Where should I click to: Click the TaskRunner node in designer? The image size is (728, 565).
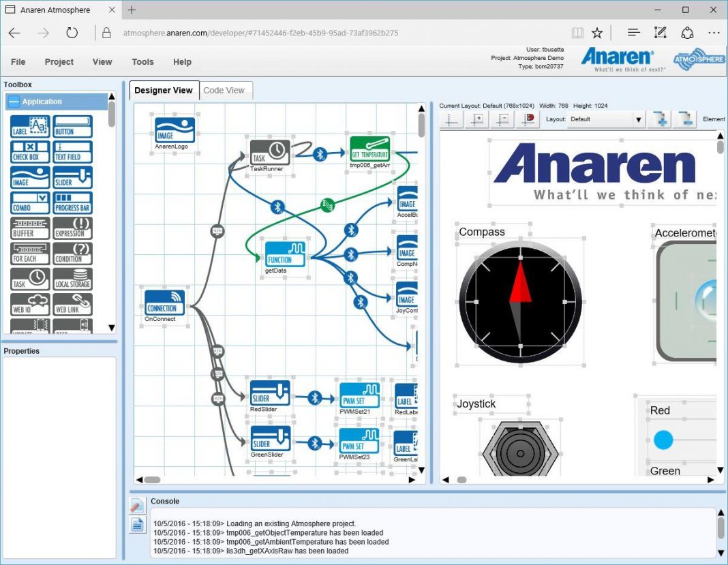269,152
